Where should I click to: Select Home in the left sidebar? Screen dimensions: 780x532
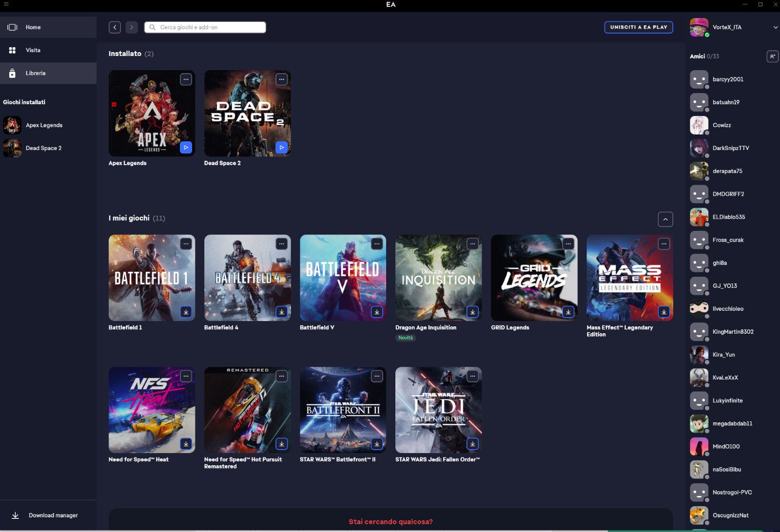coord(33,27)
